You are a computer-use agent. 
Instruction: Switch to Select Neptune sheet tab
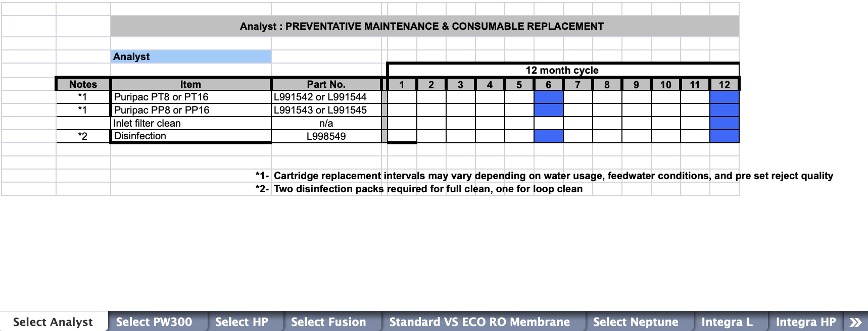pos(636,322)
